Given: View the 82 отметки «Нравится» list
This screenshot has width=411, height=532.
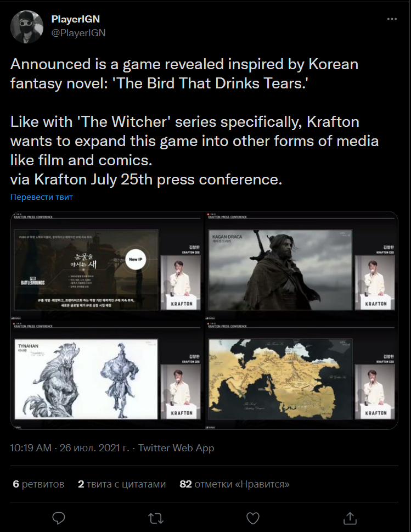Looking at the screenshot, I should click(x=234, y=484).
